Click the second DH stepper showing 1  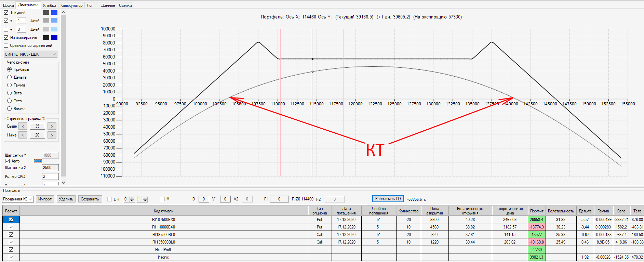[142, 199]
